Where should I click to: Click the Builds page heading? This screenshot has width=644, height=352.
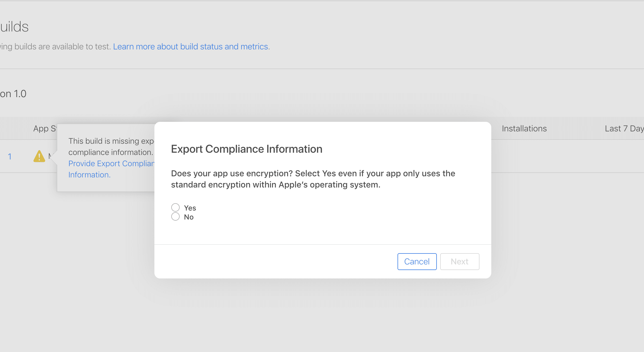(x=14, y=27)
